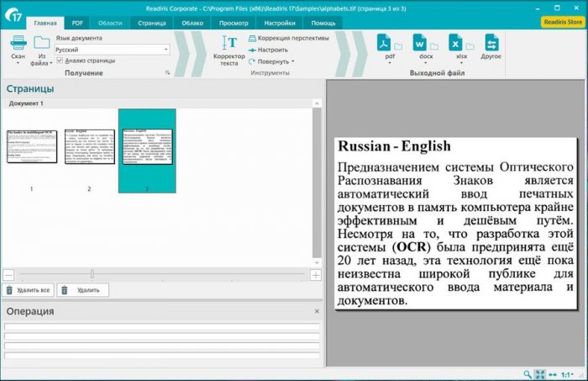588x381 pixels.
Task: Click the magnifier zoom icon in status bar
Action: click(x=528, y=374)
